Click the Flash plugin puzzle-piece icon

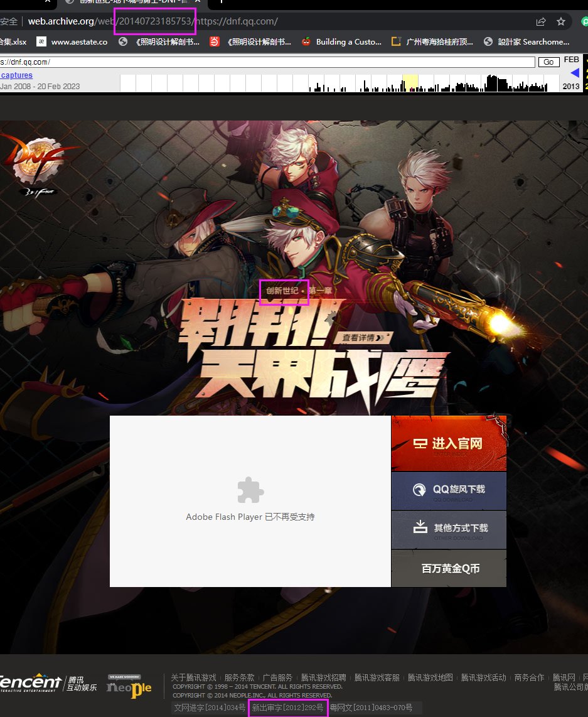(250, 490)
